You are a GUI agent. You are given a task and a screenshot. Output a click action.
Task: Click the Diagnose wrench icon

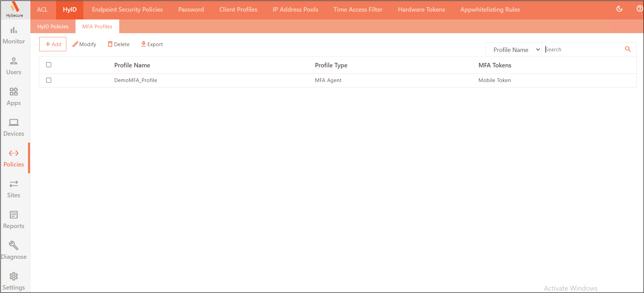pos(14,246)
